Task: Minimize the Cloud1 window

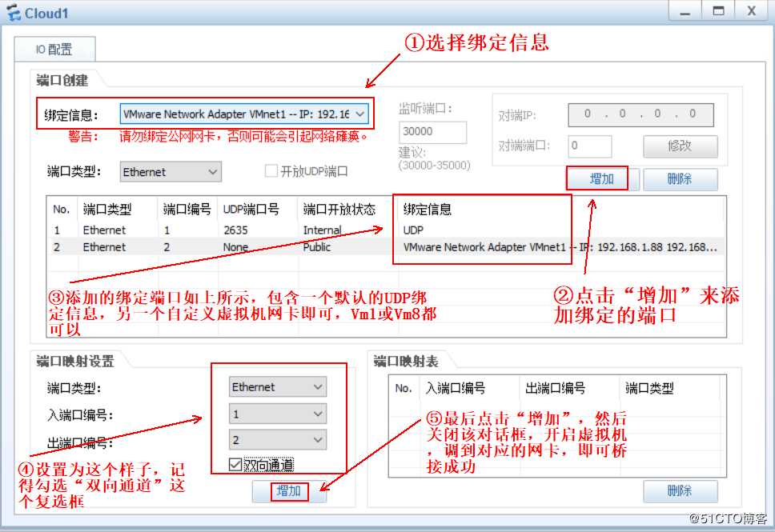Action: [685, 11]
